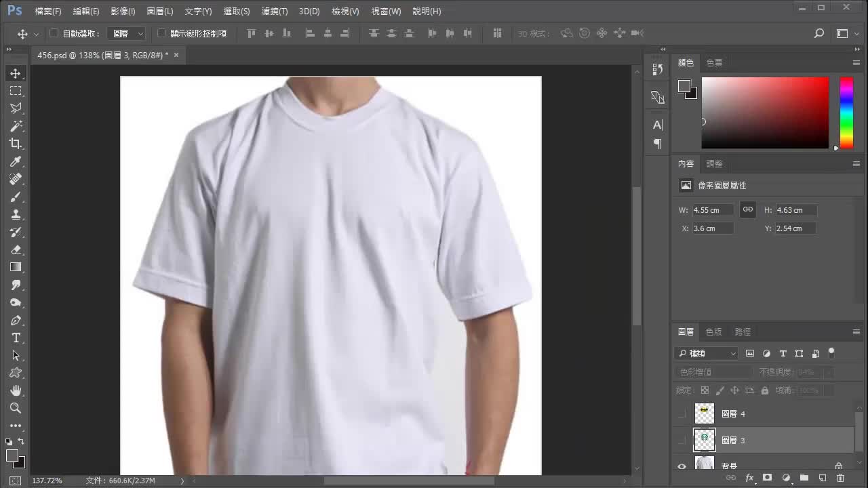Collapse the right panels with double arrows
The image size is (868, 488).
point(857,49)
